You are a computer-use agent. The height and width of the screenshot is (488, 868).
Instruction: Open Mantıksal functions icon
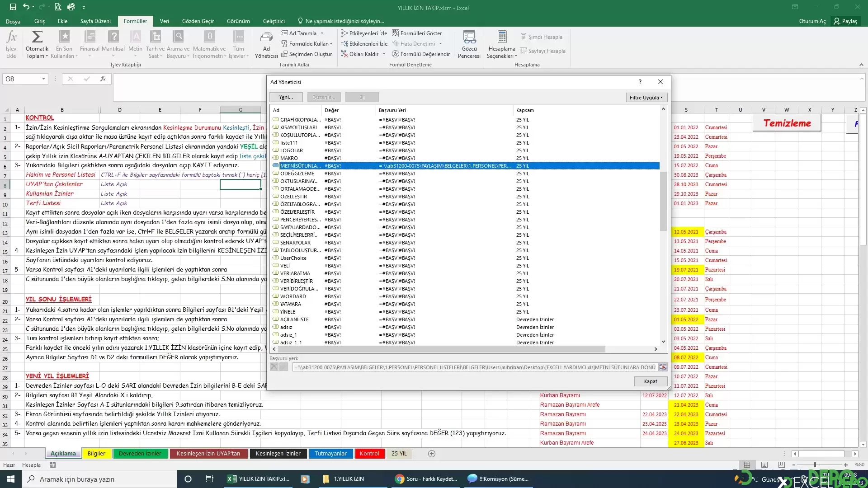(x=113, y=37)
